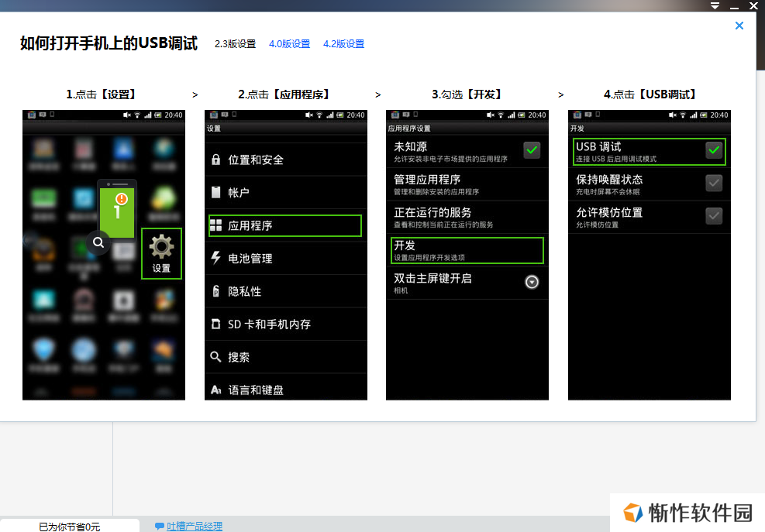This screenshot has height=532, width=765.
Task: Toggle the 未知源 checkbox in step 3
Action: (532, 149)
